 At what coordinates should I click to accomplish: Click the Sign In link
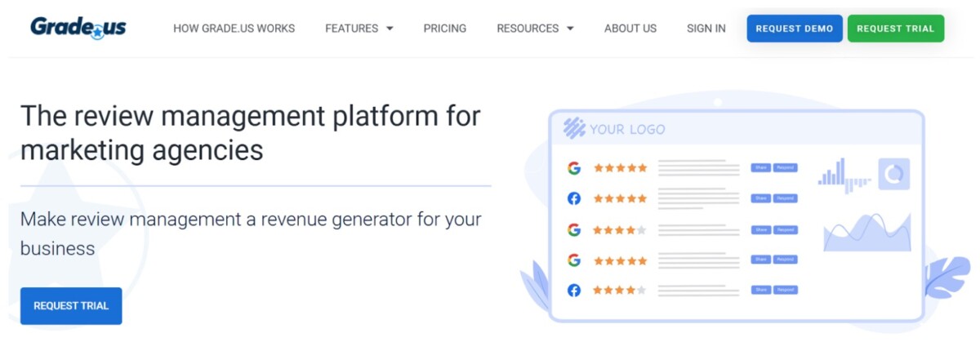706,29
